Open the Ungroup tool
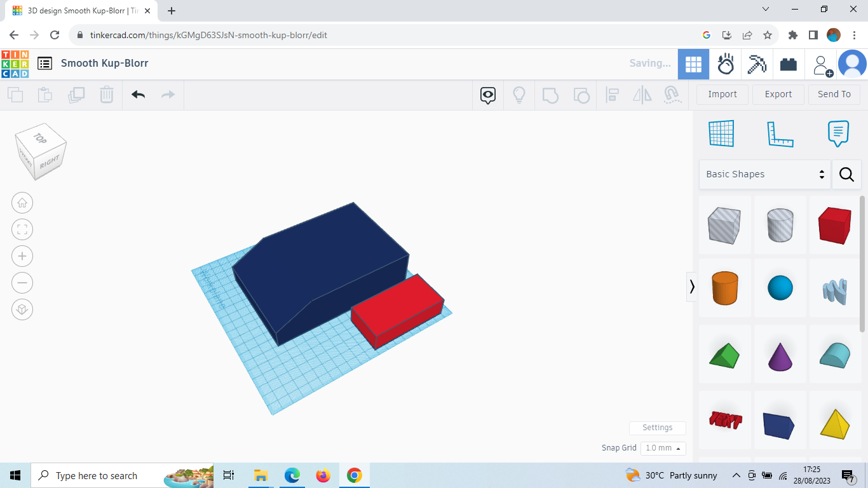This screenshot has width=868, height=488. pos(581,94)
